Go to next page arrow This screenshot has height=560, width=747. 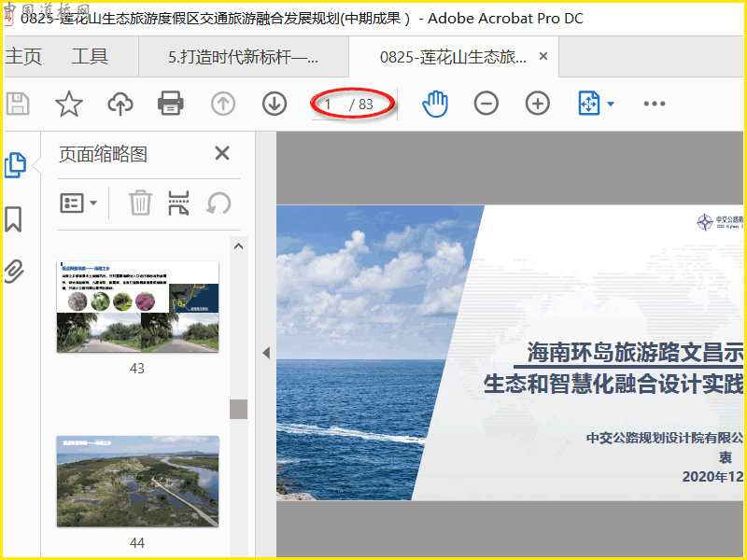coord(275,104)
